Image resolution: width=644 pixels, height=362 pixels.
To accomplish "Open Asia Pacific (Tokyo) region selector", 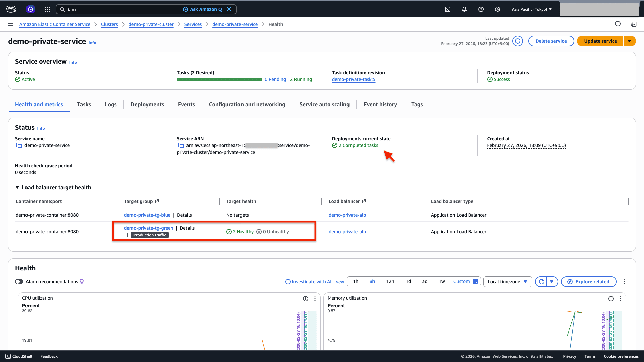I will (x=532, y=9).
